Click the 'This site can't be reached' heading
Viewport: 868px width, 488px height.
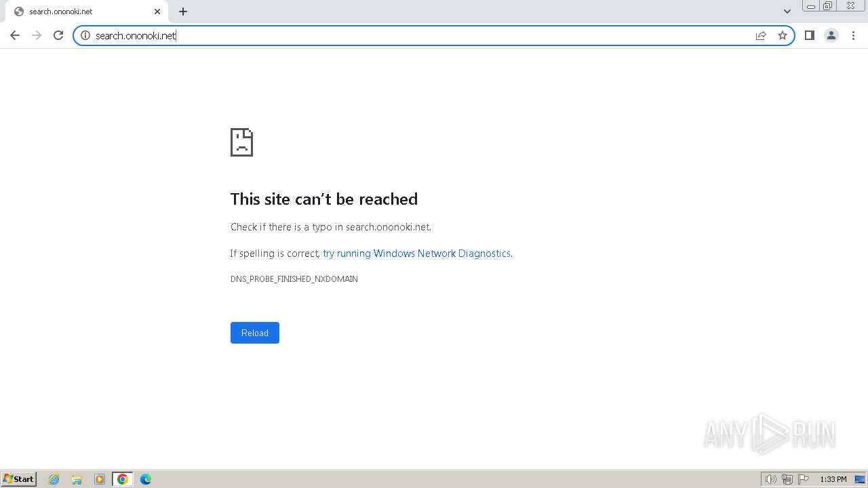(324, 199)
